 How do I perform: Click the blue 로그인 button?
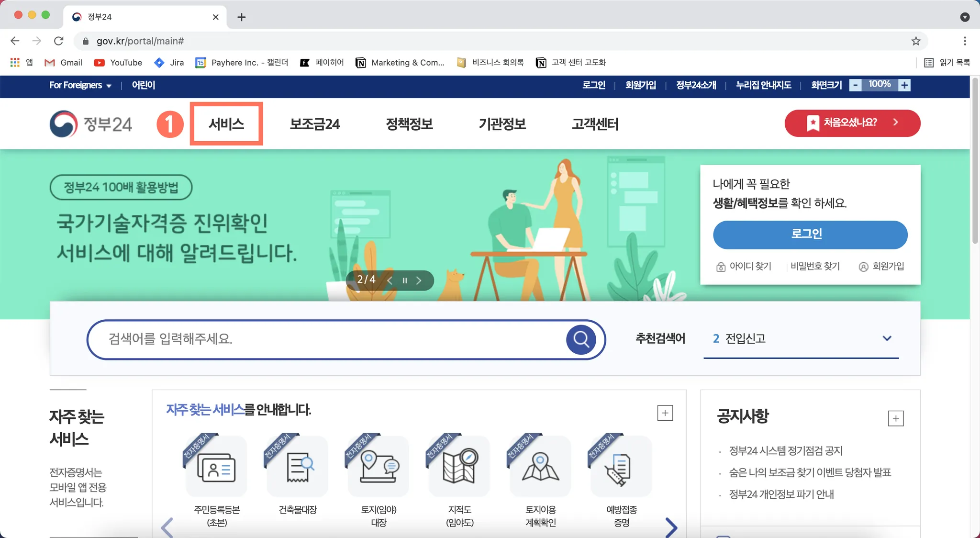810,235
